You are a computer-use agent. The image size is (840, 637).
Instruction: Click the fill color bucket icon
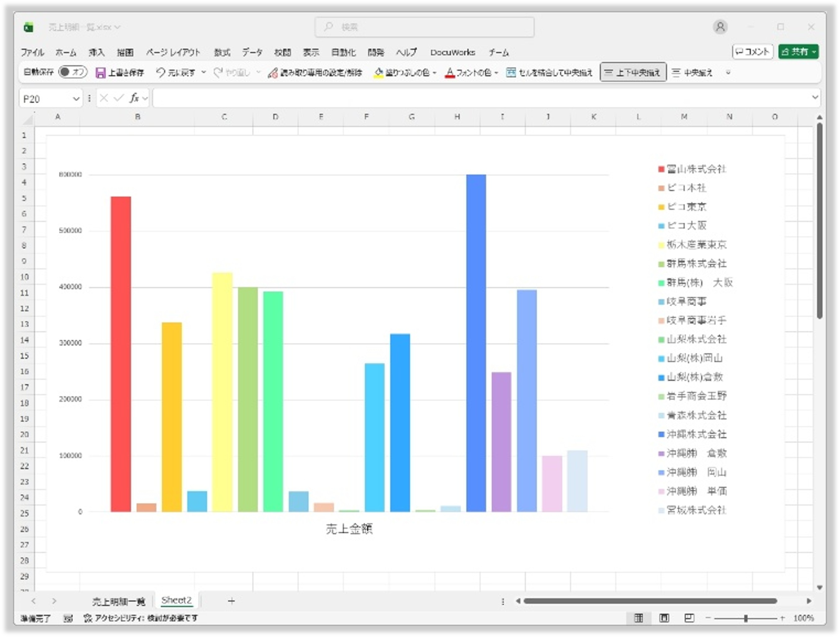(379, 73)
